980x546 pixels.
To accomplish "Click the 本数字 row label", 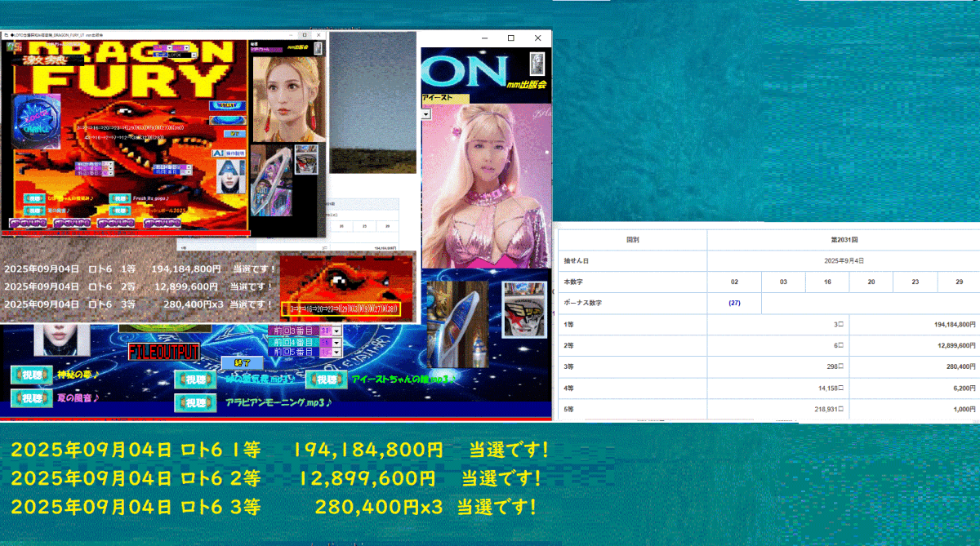I will click(573, 282).
